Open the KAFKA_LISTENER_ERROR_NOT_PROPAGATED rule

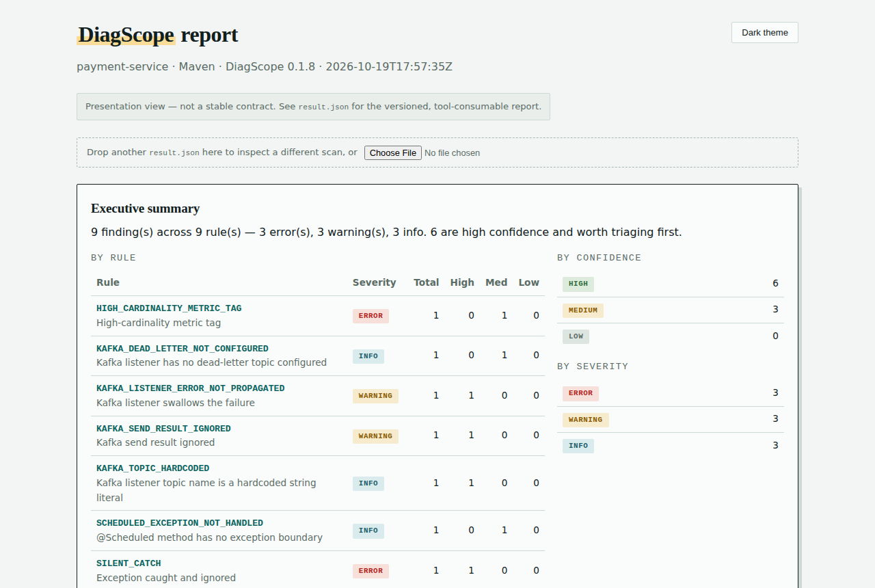(191, 388)
